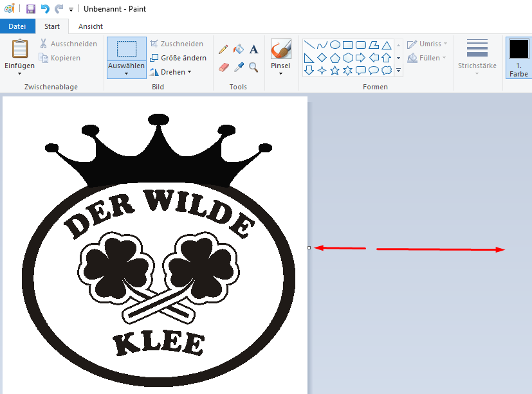
Task: Choose the Right arrow shape
Action: (x=361, y=58)
